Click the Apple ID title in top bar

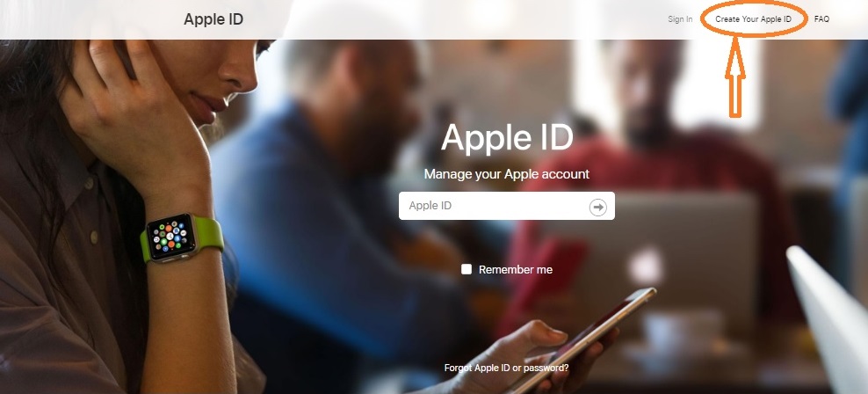click(213, 19)
